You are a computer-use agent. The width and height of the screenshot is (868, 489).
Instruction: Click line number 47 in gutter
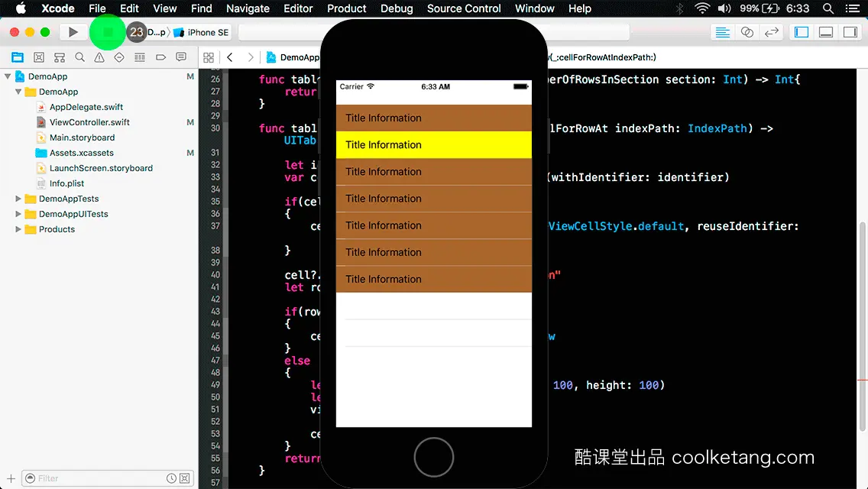pyautogui.click(x=215, y=360)
